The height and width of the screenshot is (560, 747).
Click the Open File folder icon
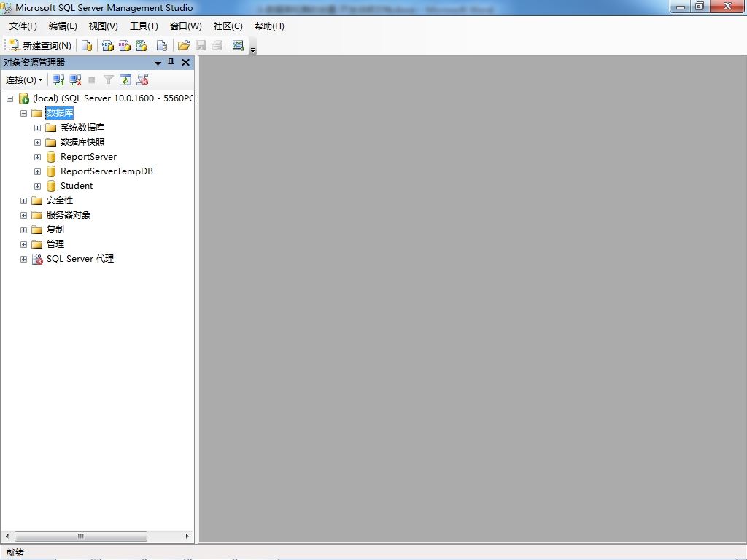pos(183,45)
